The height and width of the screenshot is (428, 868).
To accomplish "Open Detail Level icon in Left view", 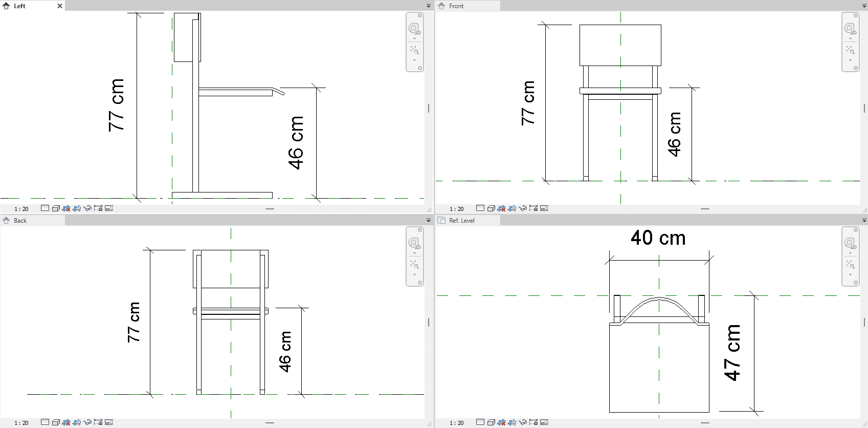I will [45, 208].
